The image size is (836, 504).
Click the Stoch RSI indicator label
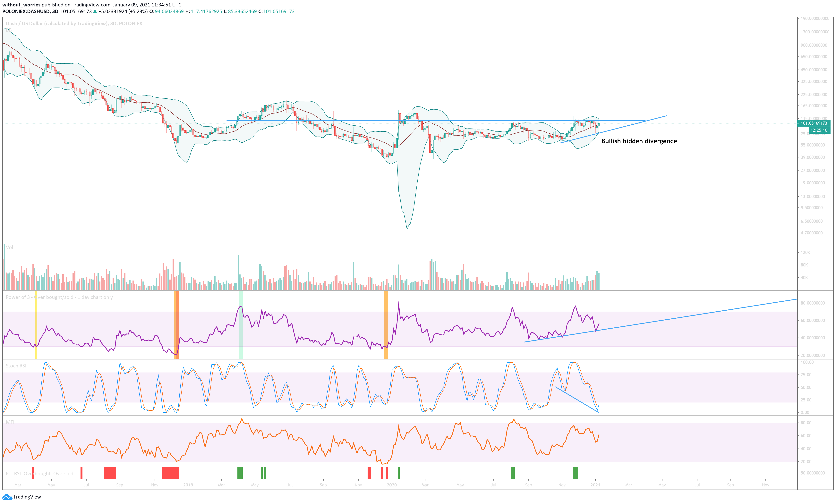16,366
